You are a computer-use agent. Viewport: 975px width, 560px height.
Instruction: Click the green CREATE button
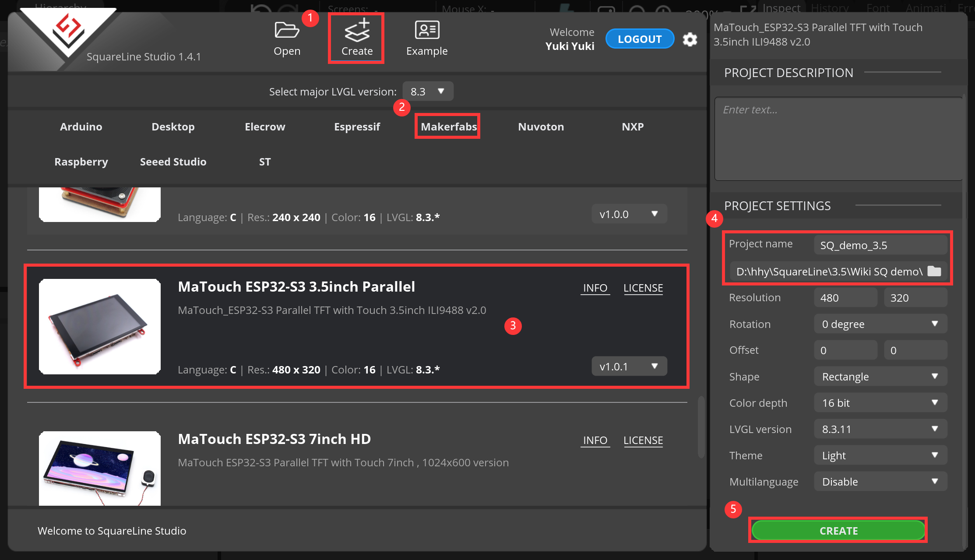click(838, 531)
